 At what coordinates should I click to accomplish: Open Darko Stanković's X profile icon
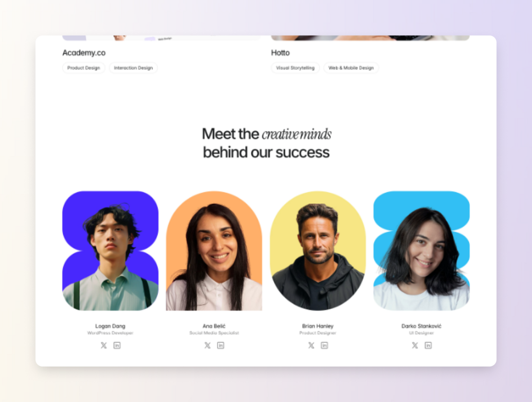pyautogui.click(x=415, y=345)
